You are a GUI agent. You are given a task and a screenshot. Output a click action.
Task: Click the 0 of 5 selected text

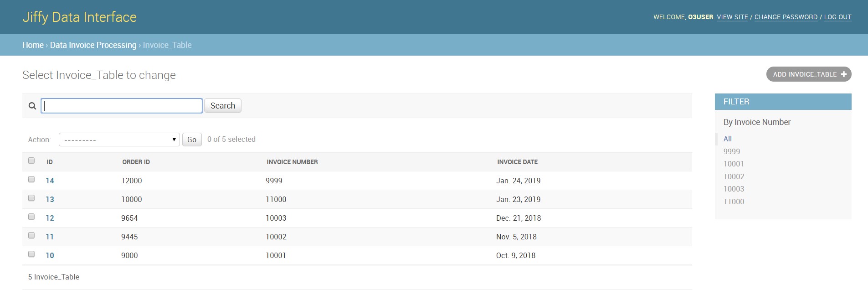coord(231,140)
